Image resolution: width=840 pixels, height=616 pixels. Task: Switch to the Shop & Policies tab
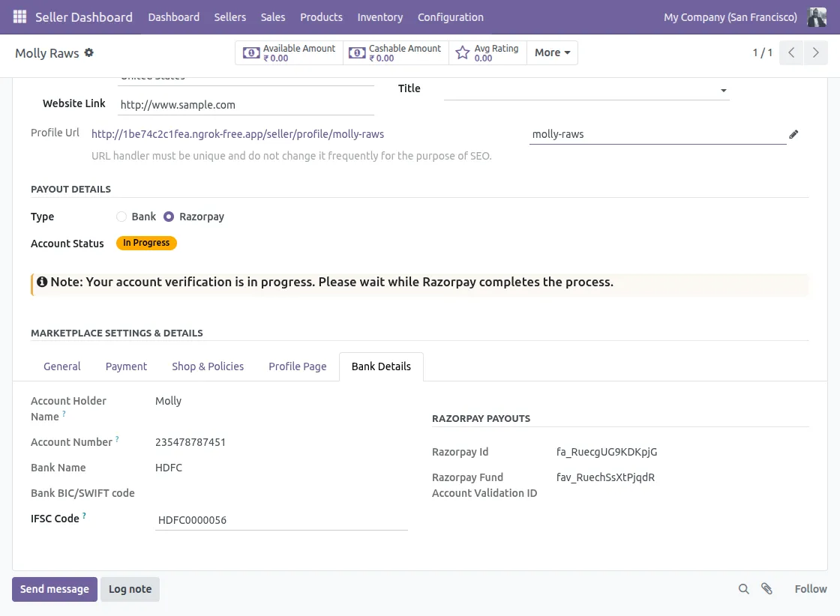coord(208,366)
